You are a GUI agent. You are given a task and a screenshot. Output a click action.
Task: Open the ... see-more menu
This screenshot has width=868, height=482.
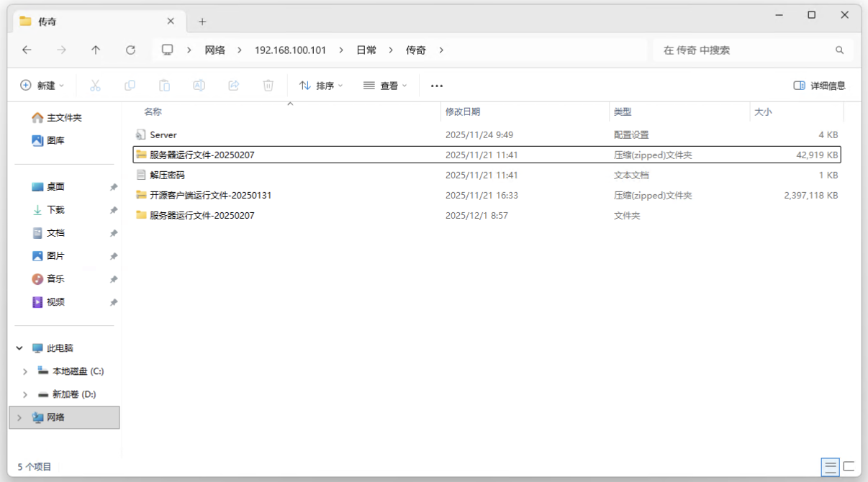[x=436, y=86]
